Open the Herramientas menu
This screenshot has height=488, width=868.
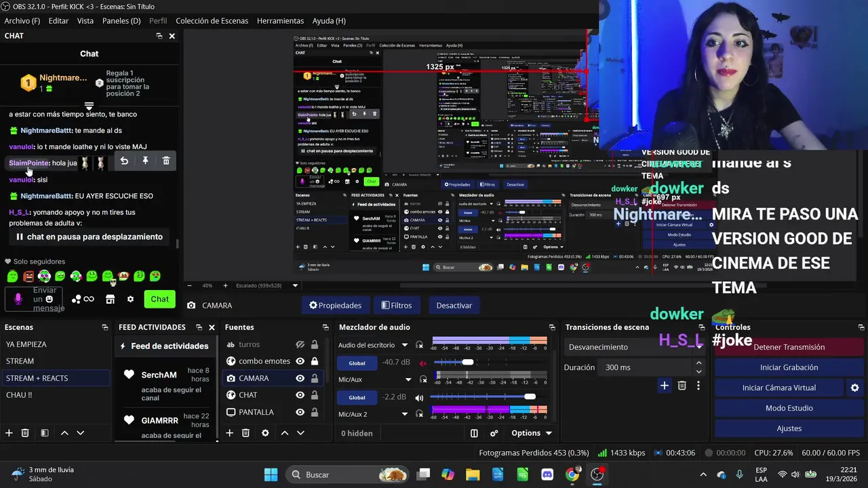click(280, 21)
